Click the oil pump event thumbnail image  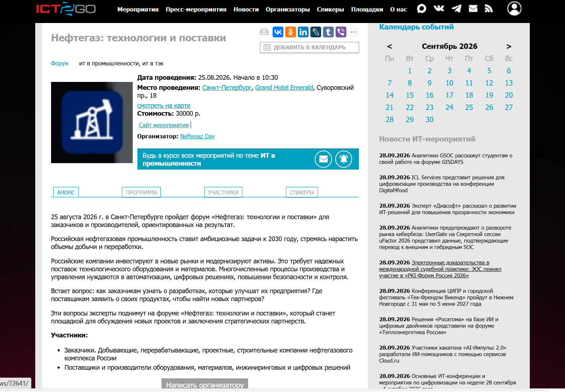point(92,123)
